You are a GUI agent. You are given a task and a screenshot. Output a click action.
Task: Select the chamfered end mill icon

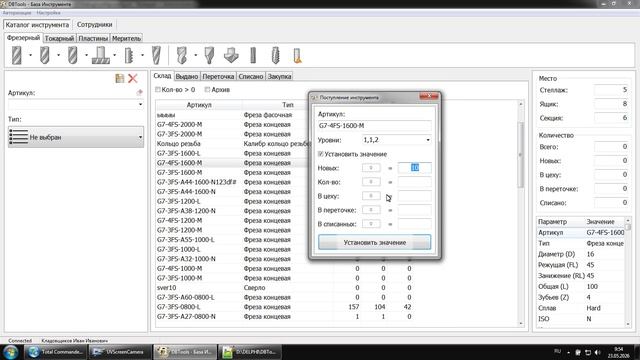click(44, 55)
